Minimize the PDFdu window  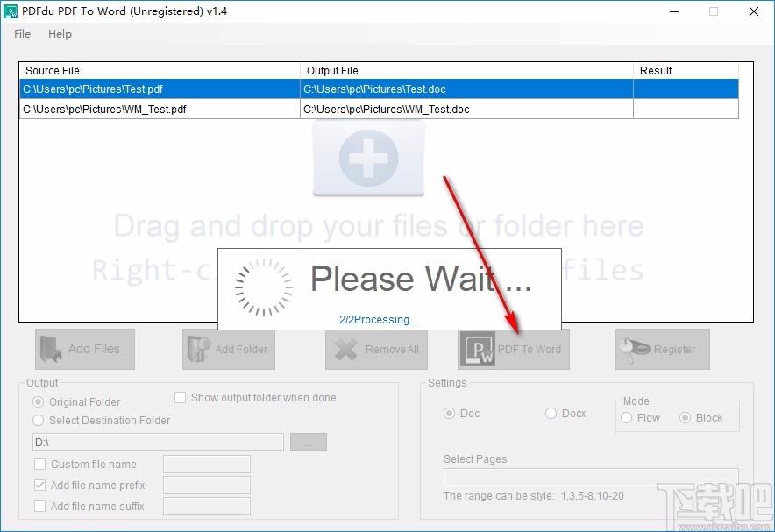pos(674,11)
